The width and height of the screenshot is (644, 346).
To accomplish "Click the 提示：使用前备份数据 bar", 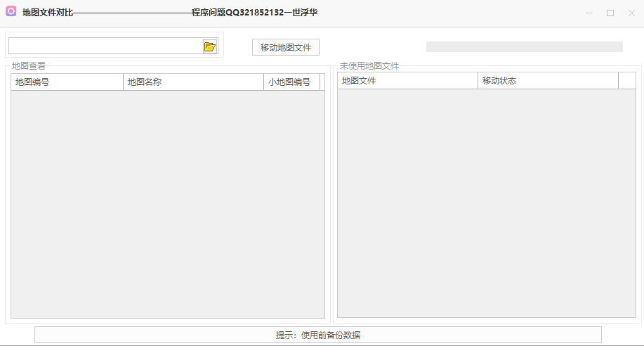I will pyautogui.click(x=318, y=335).
